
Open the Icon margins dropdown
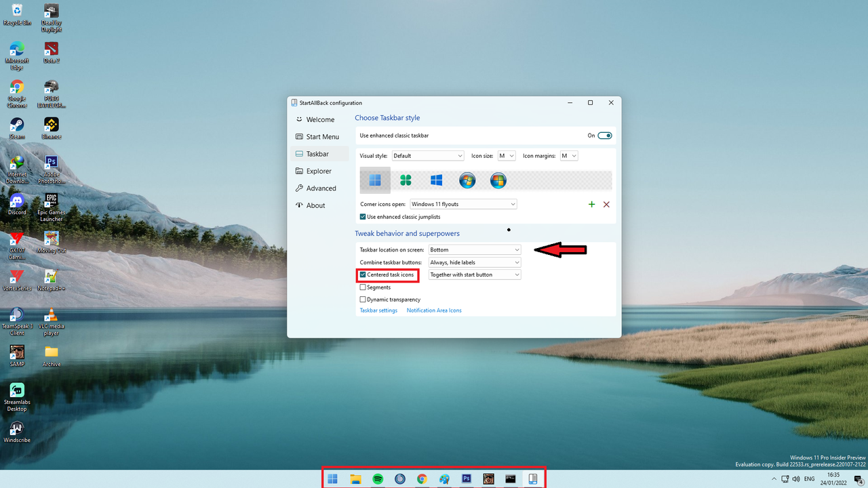click(569, 156)
